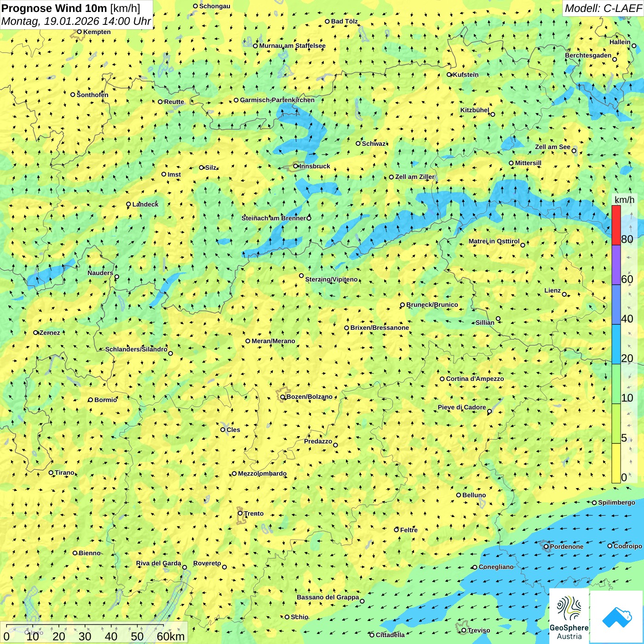The height and width of the screenshot is (644, 644).
Task: Click the Bad Tölz label
Action: (344, 21)
